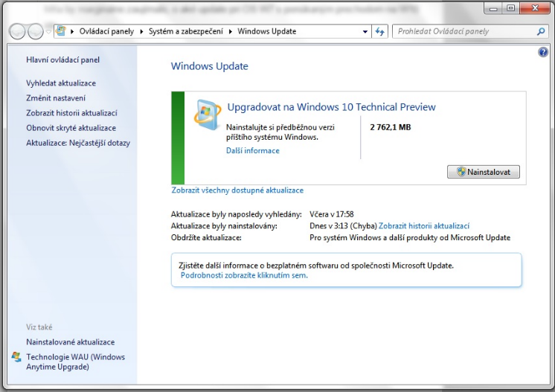Viewport: 555px width, 392px height.
Task: Click the Včera v 17:58 text
Action: (332, 214)
